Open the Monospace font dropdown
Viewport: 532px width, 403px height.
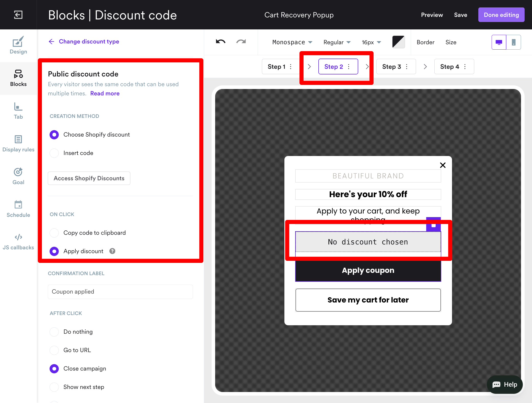tap(292, 42)
